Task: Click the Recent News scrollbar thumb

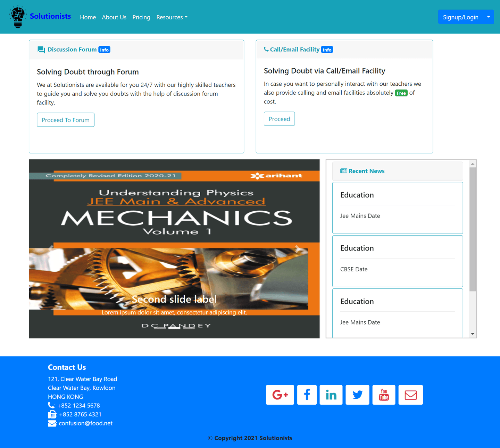Action: click(x=473, y=229)
